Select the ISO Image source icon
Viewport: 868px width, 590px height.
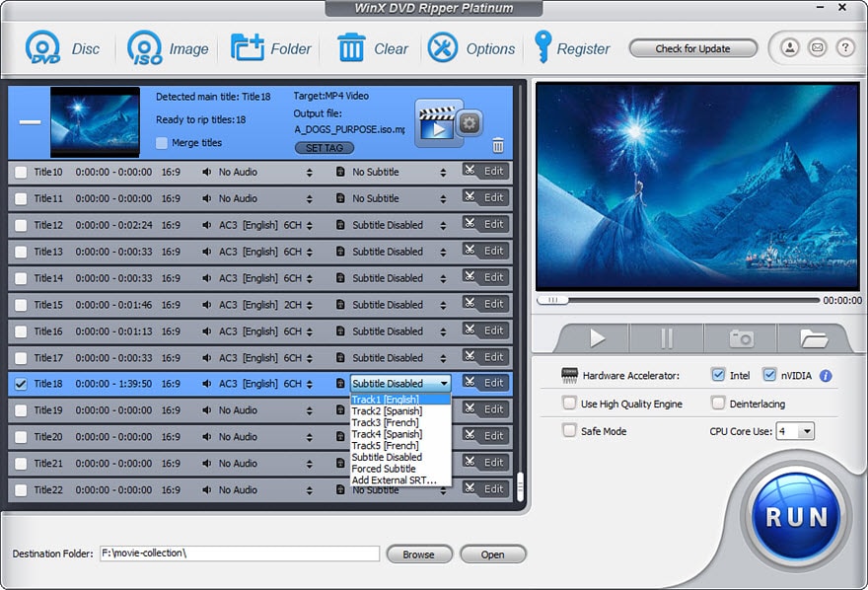coord(144,48)
